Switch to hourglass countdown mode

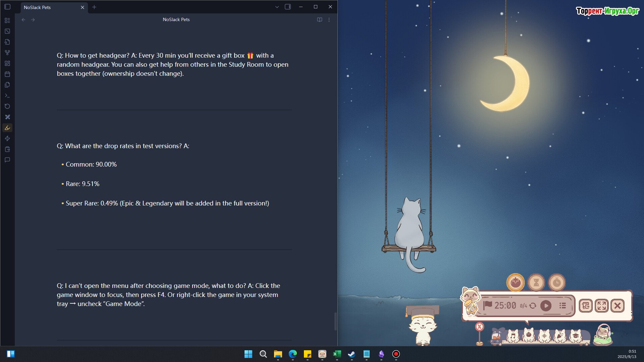click(x=536, y=283)
